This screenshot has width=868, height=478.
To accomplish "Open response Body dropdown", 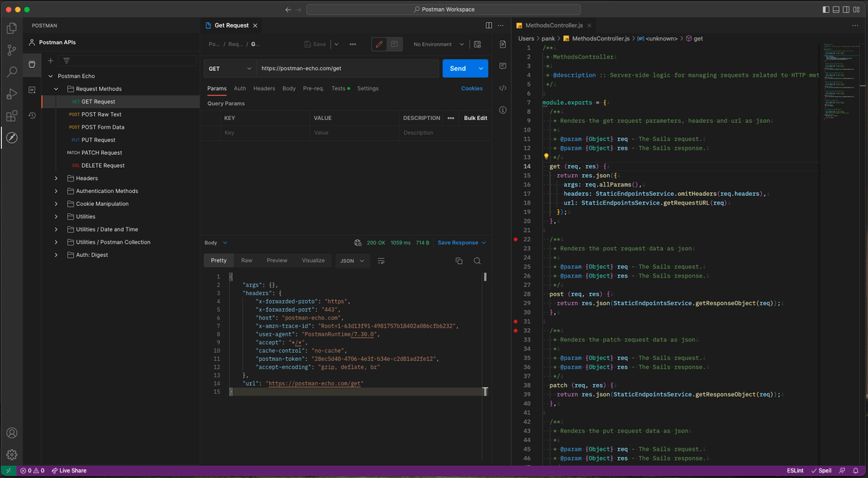I will pos(216,243).
